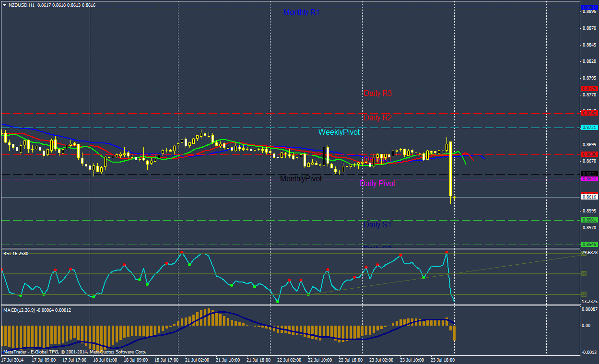Click the cyan 0.8721 price tag
Screen dimensions: 599x364
click(x=589, y=128)
